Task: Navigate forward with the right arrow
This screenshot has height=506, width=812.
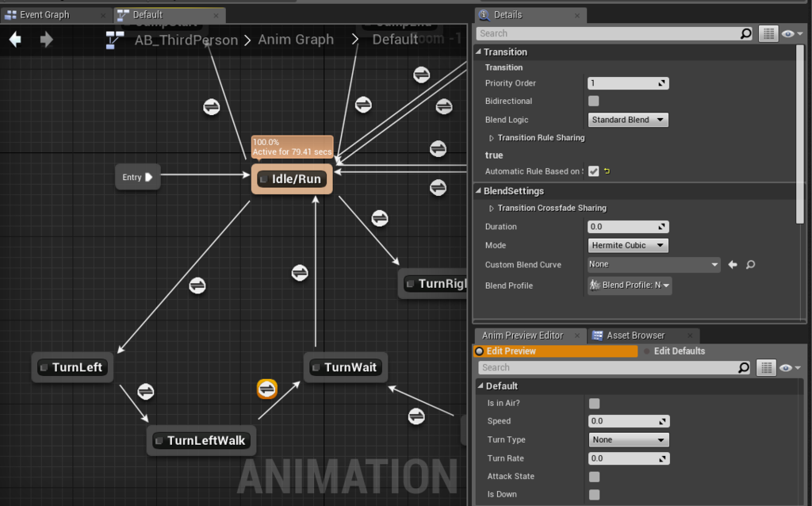Action: coord(47,40)
